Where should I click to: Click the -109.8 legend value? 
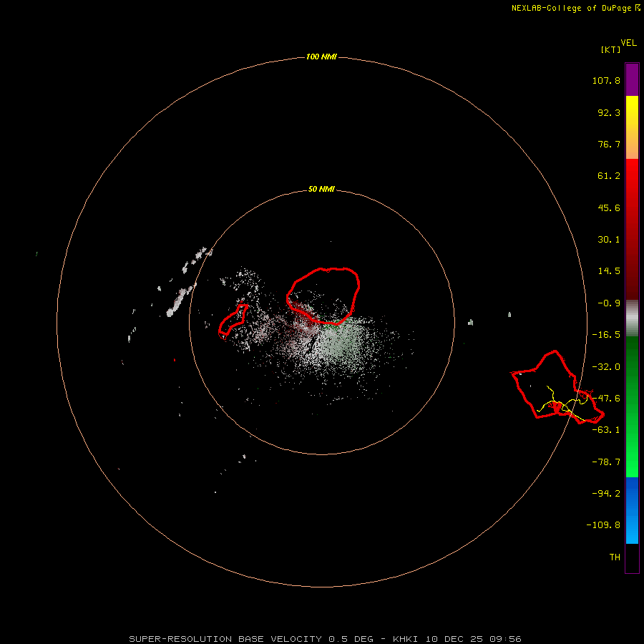point(603,525)
